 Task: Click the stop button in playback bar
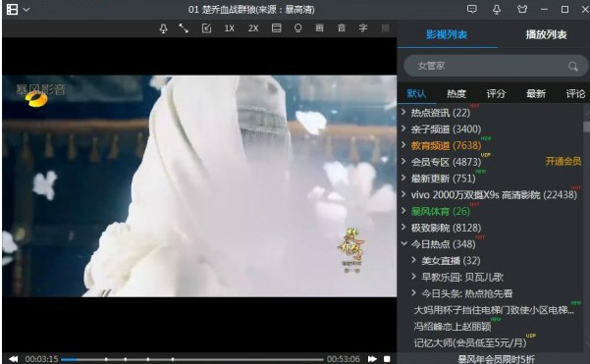point(387,359)
